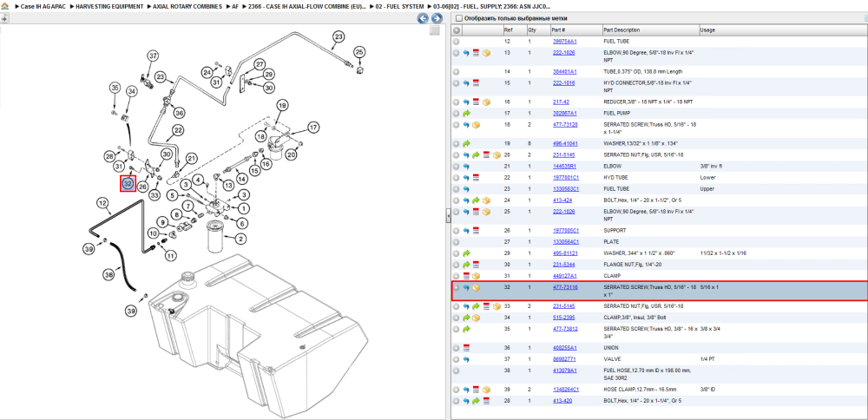Click the package icon for ref 39 HOSE CLAMP
This screenshot has width=868, height=420.
tap(486, 390)
